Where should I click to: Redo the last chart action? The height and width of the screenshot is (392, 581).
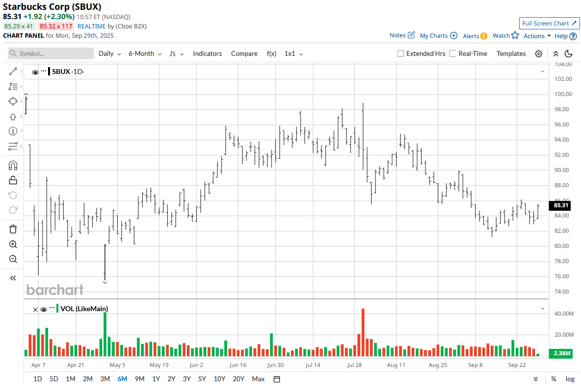[13, 210]
